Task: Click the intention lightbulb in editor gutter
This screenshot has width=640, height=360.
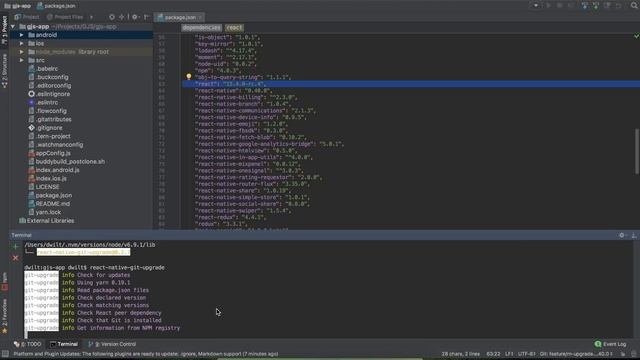Action: (189, 77)
